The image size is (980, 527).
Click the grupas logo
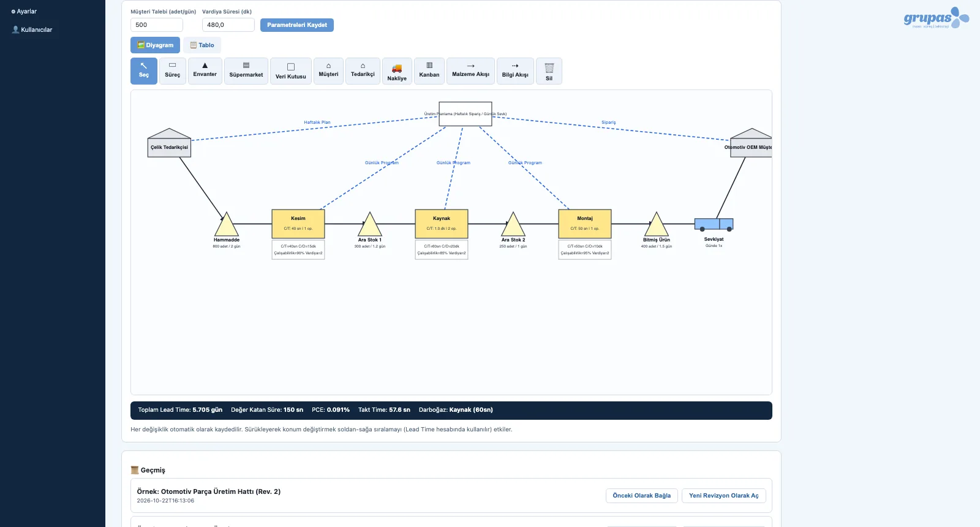click(x=937, y=18)
